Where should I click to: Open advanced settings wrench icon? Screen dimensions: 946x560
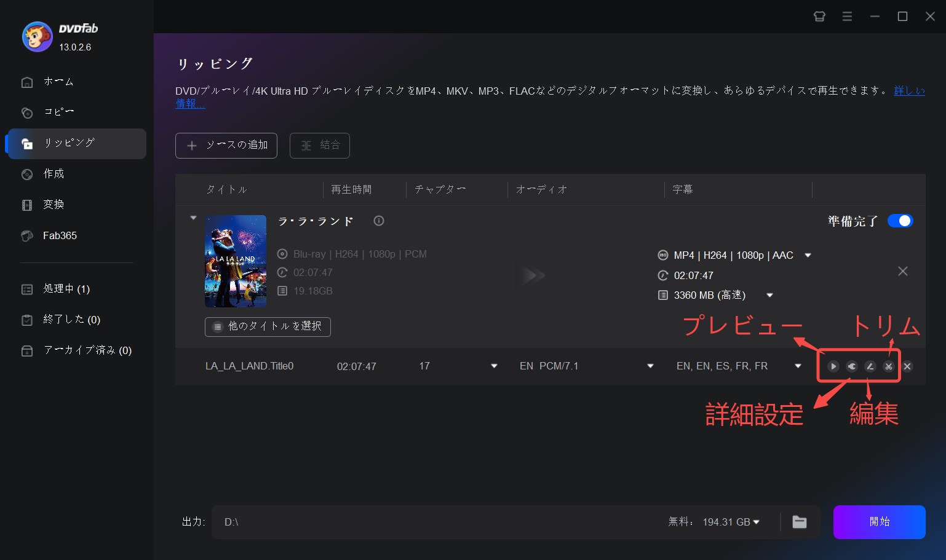(x=852, y=366)
